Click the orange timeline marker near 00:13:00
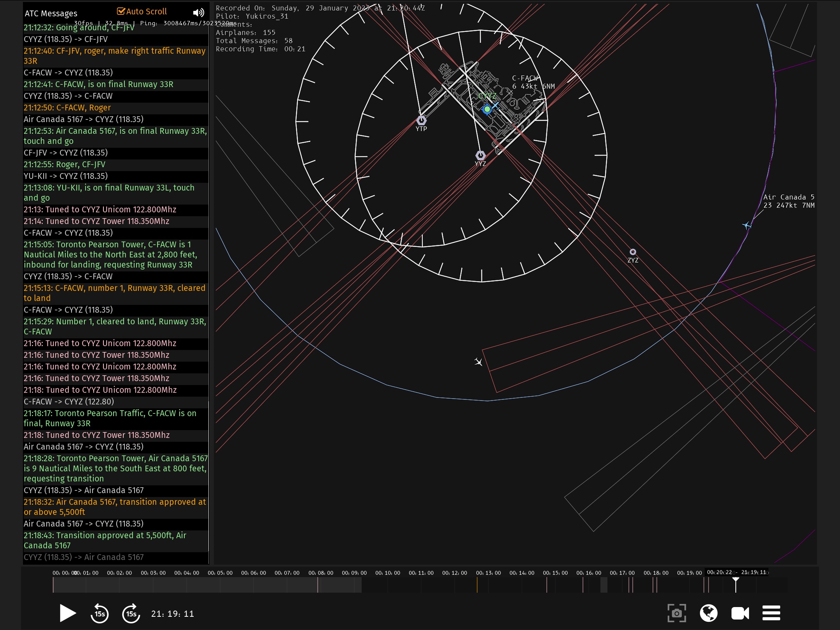The height and width of the screenshot is (630, 840). coord(477,584)
